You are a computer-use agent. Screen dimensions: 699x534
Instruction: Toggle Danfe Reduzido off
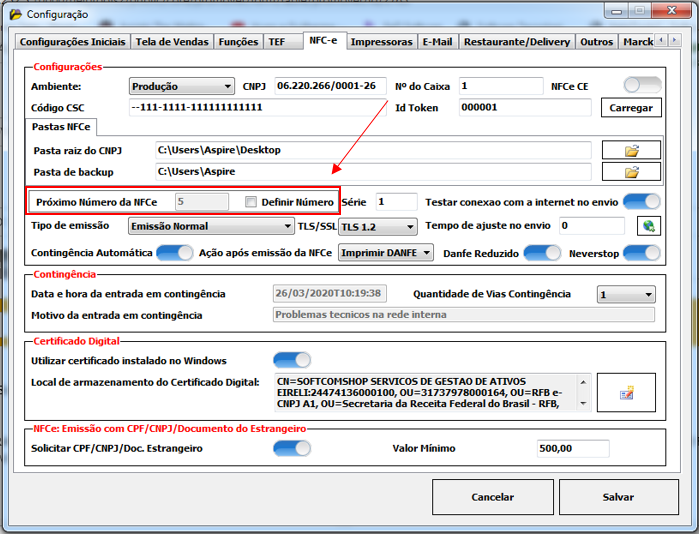543,253
